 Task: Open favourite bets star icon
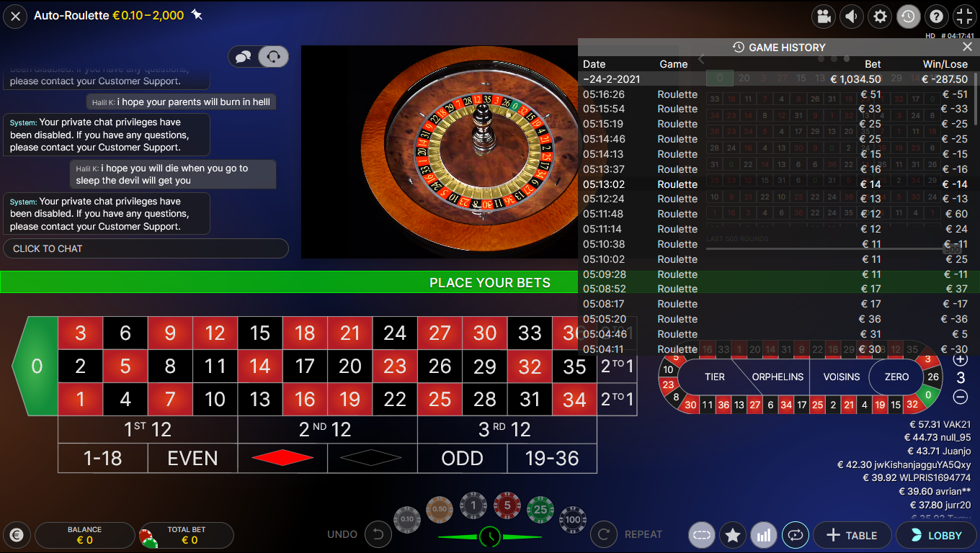[733, 535]
